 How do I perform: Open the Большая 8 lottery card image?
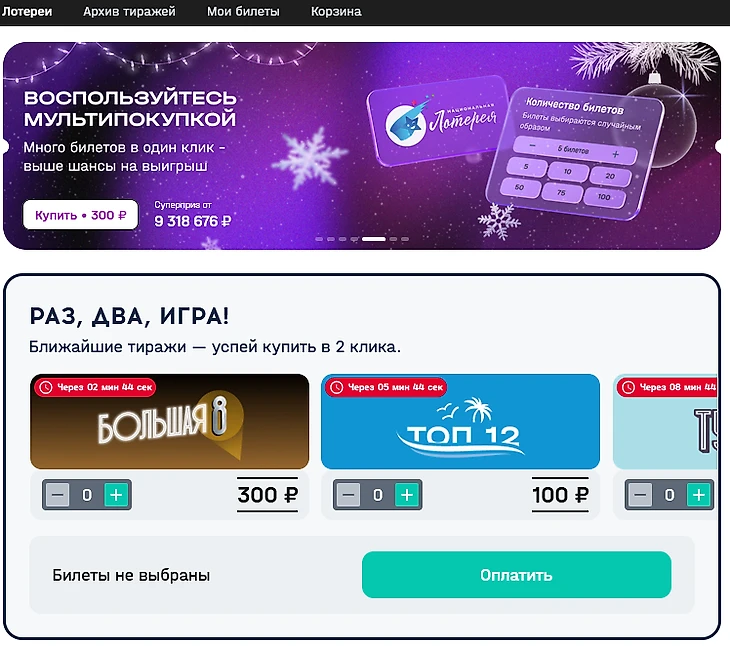coord(169,421)
